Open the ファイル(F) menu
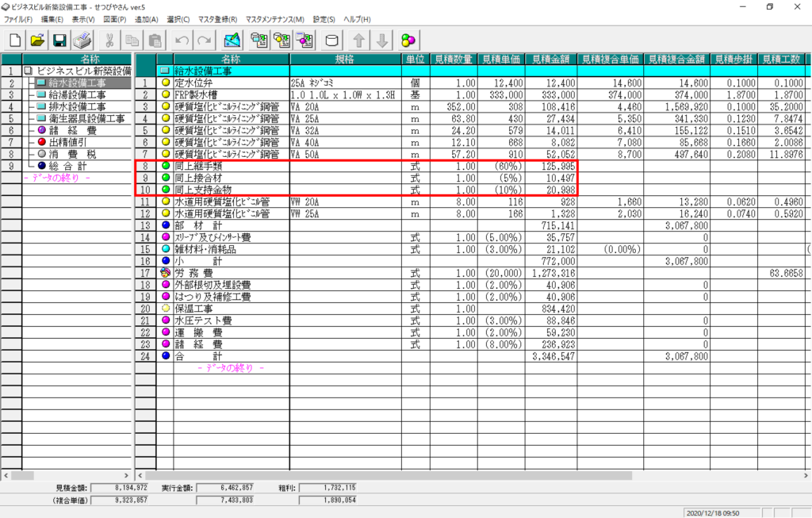Viewport: 812px width, 518px height. coord(18,19)
